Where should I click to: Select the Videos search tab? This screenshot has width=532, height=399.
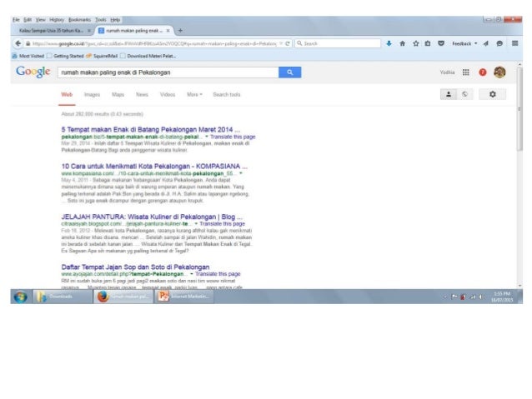click(168, 95)
